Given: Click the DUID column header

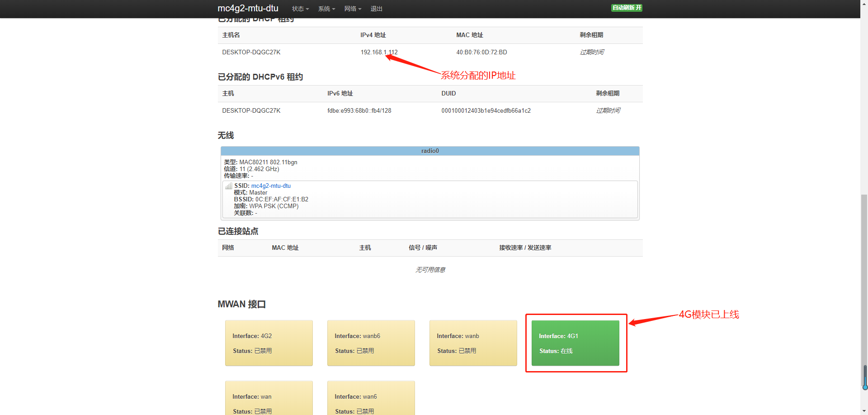Looking at the screenshot, I should coord(448,93).
